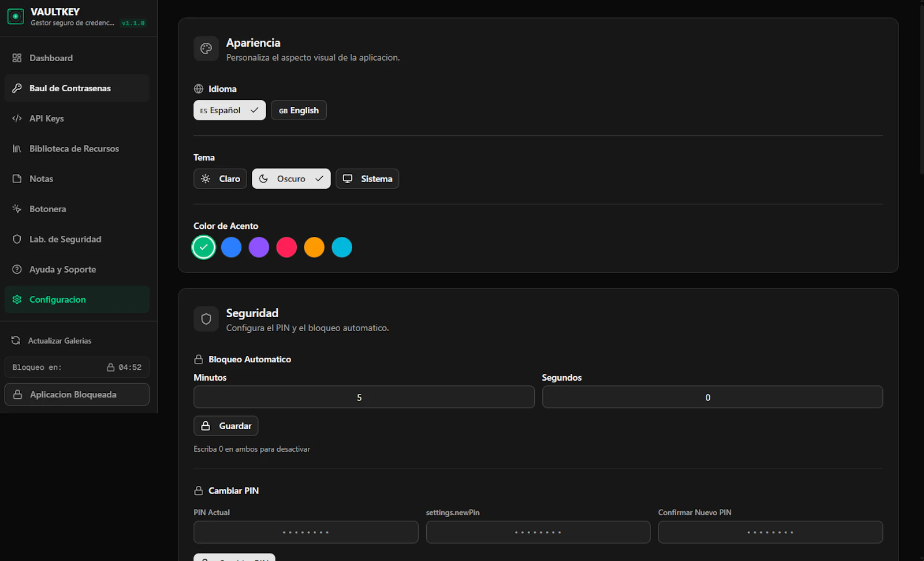Choose the purple accent color
924x561 pixels.
pos(259,247)
